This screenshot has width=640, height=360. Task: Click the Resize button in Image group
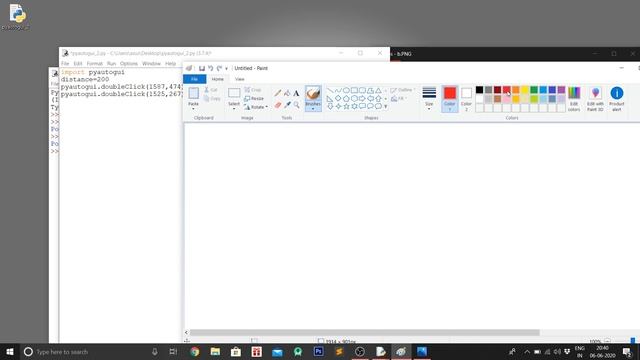point(254,98)
